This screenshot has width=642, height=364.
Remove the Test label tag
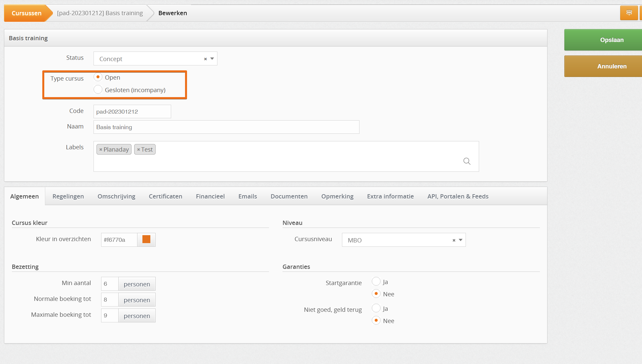click(x=138, y=150)
